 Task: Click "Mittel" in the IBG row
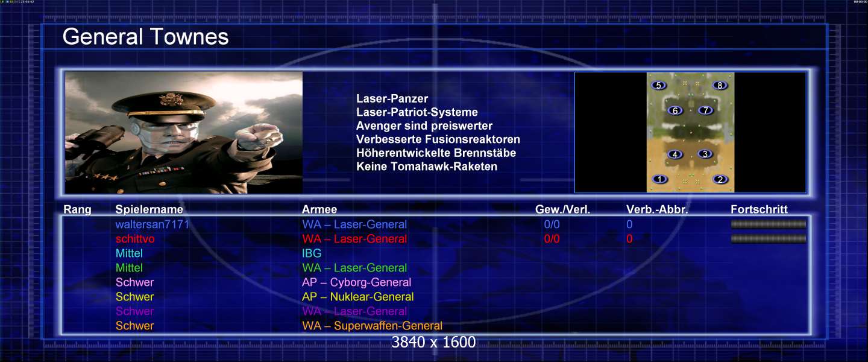coord(129,253)
